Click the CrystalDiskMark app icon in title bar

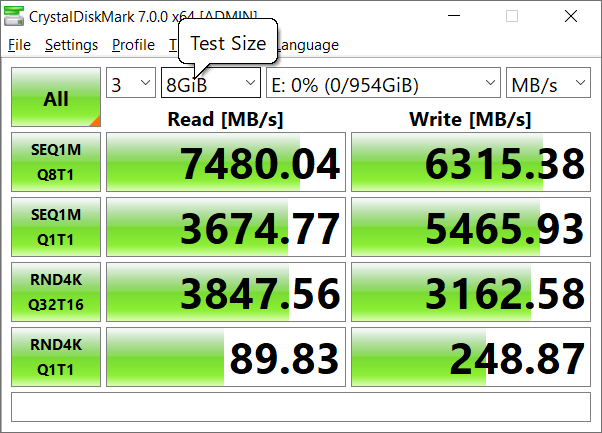pyautogui.click(x=14, y=17)
